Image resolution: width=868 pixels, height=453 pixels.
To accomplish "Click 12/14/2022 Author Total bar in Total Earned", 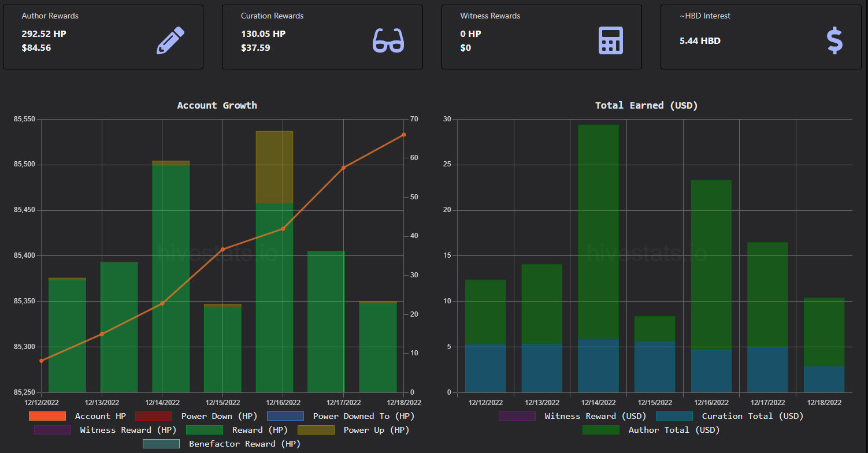I will tap(599, 232).
